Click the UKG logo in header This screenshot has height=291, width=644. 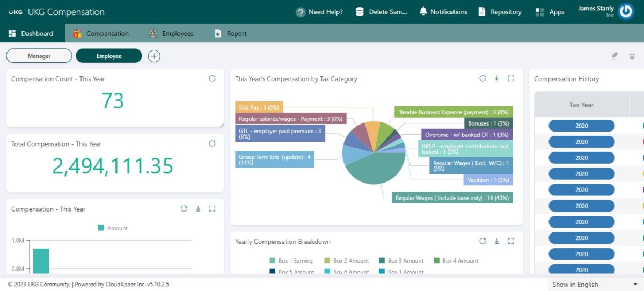pyautogui.click(x=15, y=12)
